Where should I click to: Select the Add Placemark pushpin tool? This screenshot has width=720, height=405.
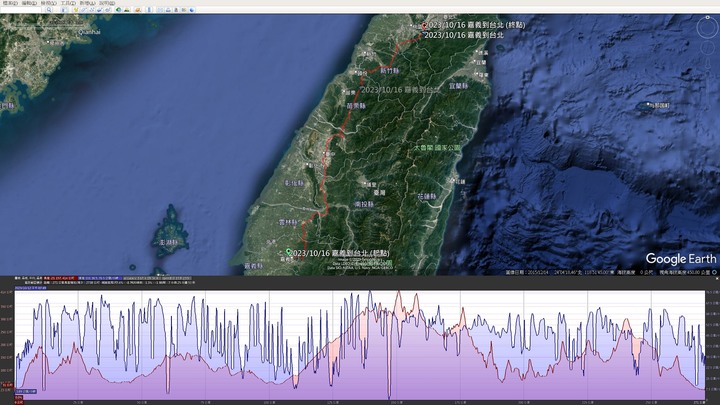pyautogui.click(x=76, y=10)
